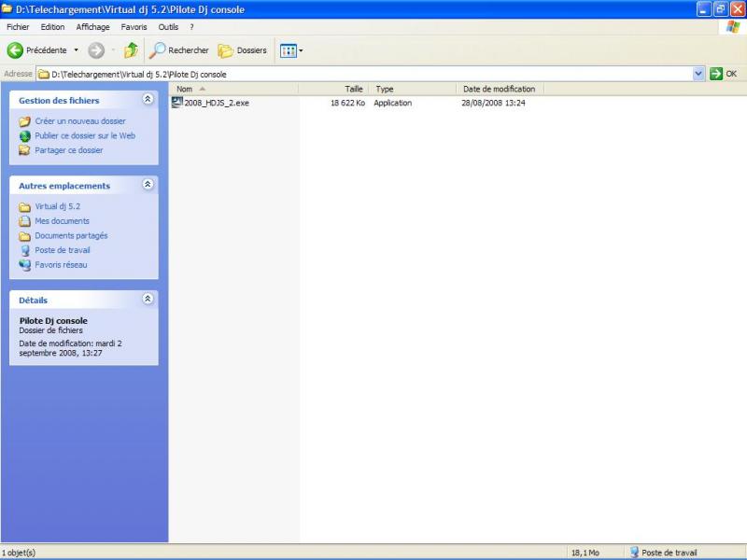
Task: Click the share icon beside Partager
Action: [x=24, y=150]
